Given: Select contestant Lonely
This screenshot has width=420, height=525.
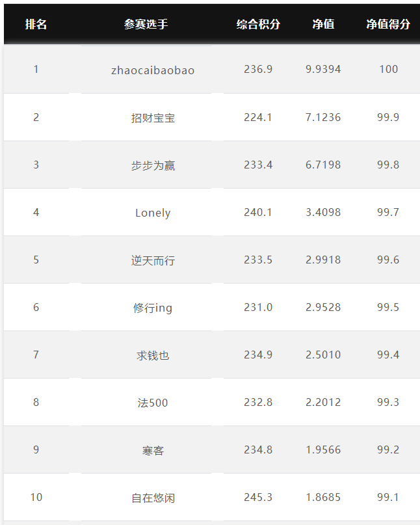Looking at the screenshot, I should coord(153,213).
